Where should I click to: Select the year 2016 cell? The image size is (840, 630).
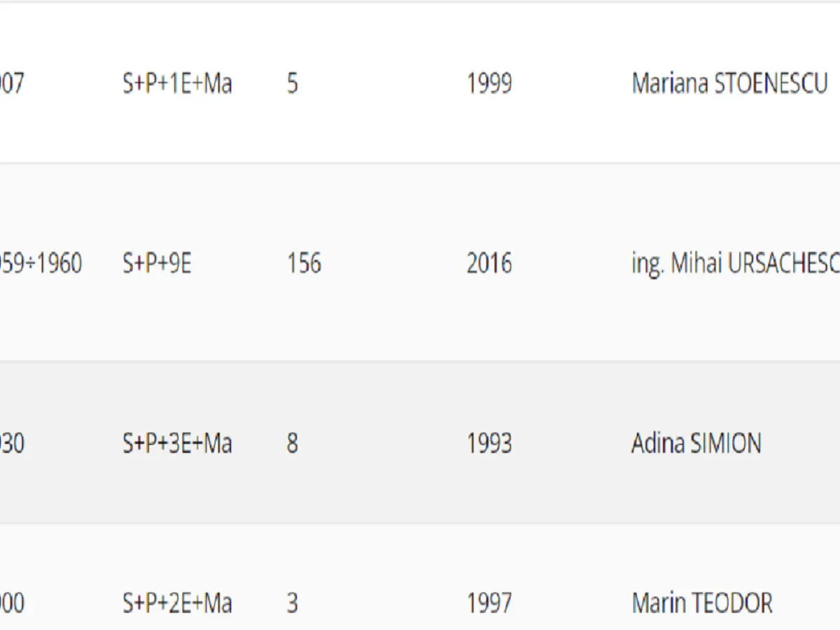489,264
